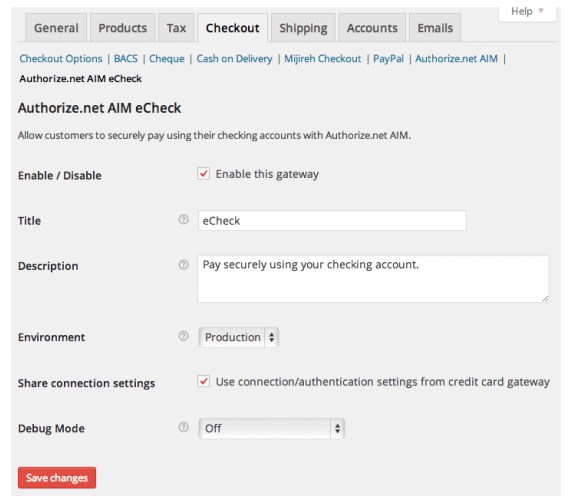Uncheck the credit card gateway connection settings checkbox
Image resolution: width=571 pixels, height=503 pixels.
click(x=204, y=381)
